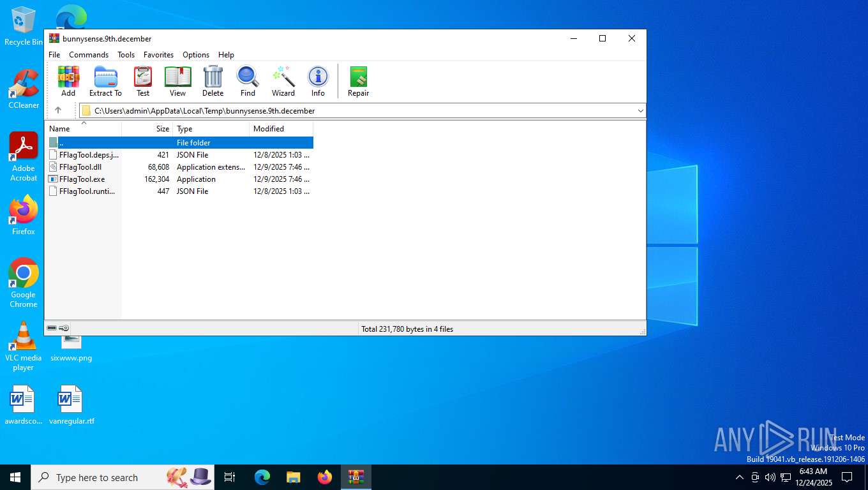The height and width of the screenshot is (490, 868).
Task: Expand the address path dropdown
Action: click(640, 111)
